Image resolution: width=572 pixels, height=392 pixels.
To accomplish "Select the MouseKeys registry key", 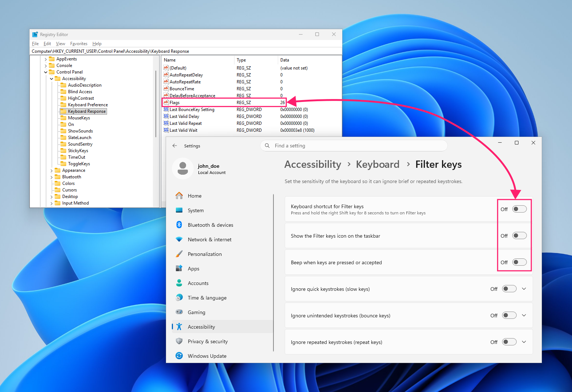I will [x=79, y=118].
